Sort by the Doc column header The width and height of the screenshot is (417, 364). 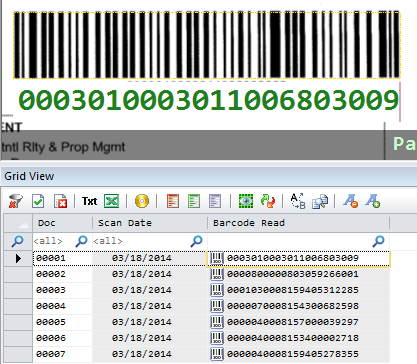click(x=62, y=223)
